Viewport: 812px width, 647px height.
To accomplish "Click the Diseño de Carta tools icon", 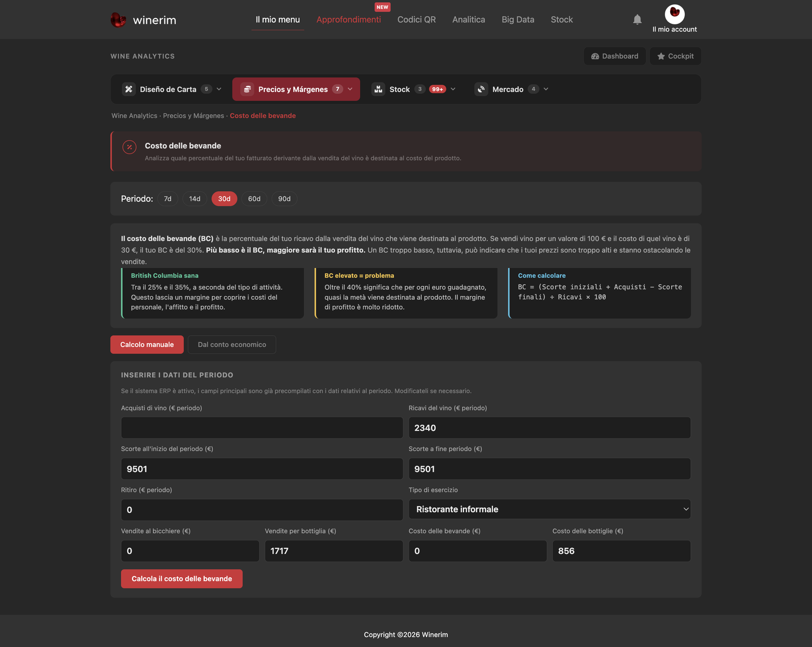I will coord(129,89).
